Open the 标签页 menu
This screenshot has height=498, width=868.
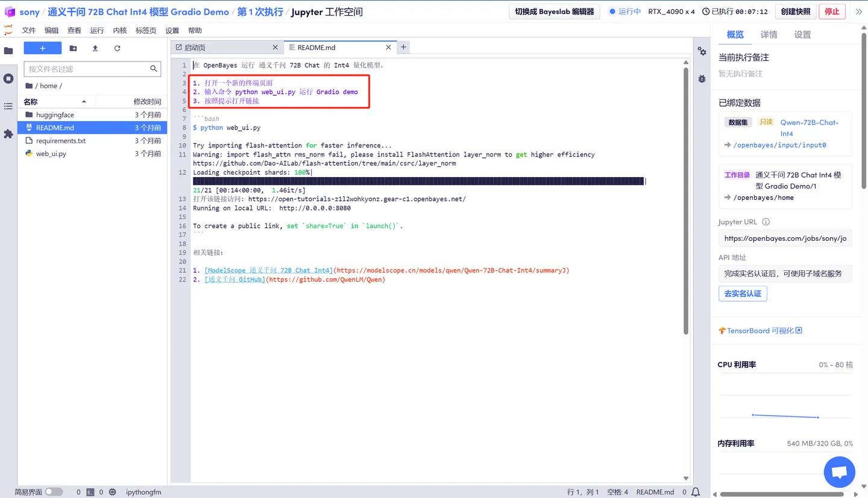146,30
